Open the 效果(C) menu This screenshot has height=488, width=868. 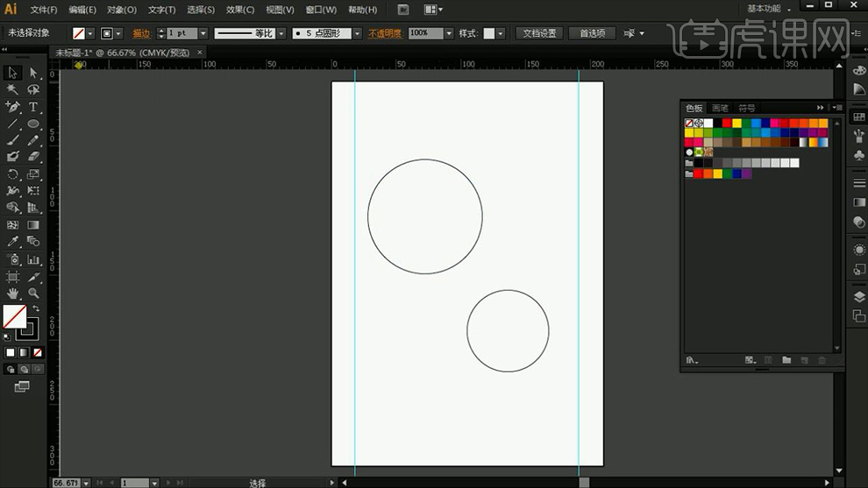239,10
